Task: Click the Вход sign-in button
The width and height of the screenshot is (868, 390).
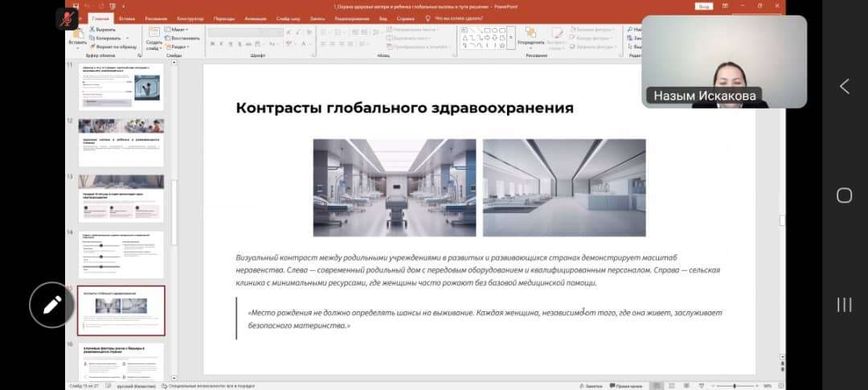Action: [x=704, y=6]
